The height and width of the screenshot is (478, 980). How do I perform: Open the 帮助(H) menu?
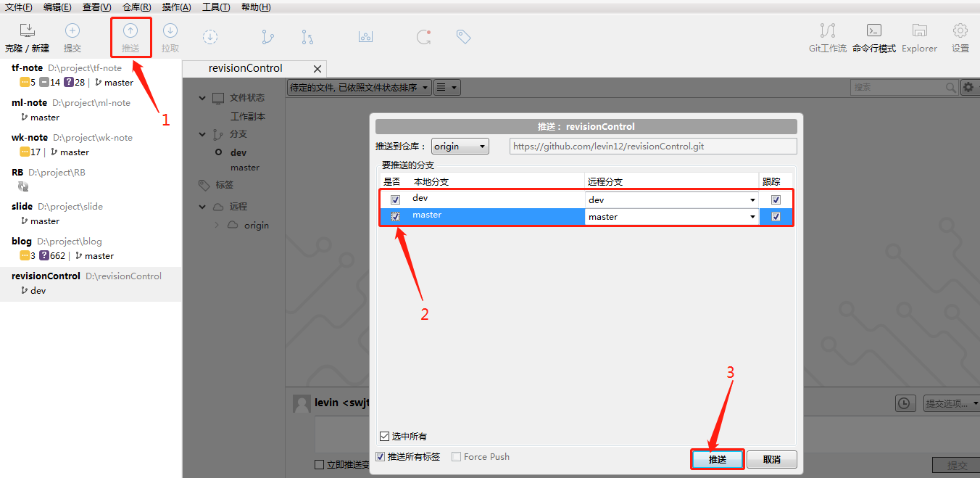click(256, 7)
